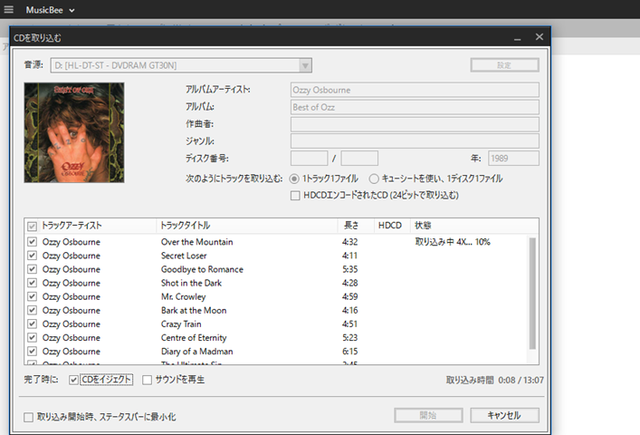Click the 6:15 length of Diary of a Madman
Image resolution: width=640 pixels, height=435 pixels.
click(x=350, y=351)
